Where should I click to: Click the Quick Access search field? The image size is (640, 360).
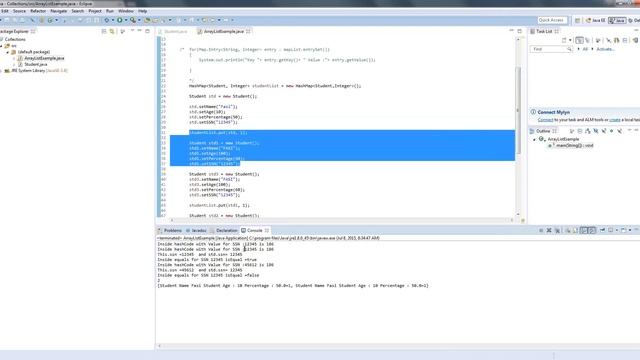pyautogui.click(x=551, y=20)
